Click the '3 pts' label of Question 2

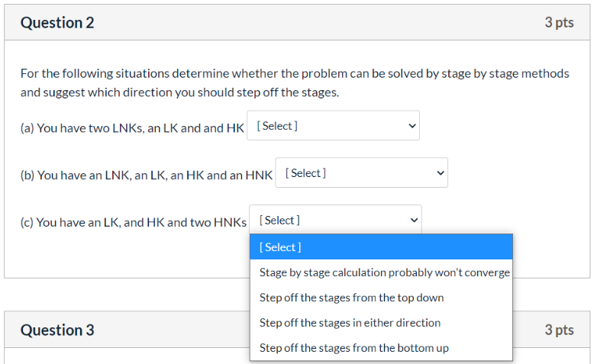pyautogui.click(x=559, y=22)
